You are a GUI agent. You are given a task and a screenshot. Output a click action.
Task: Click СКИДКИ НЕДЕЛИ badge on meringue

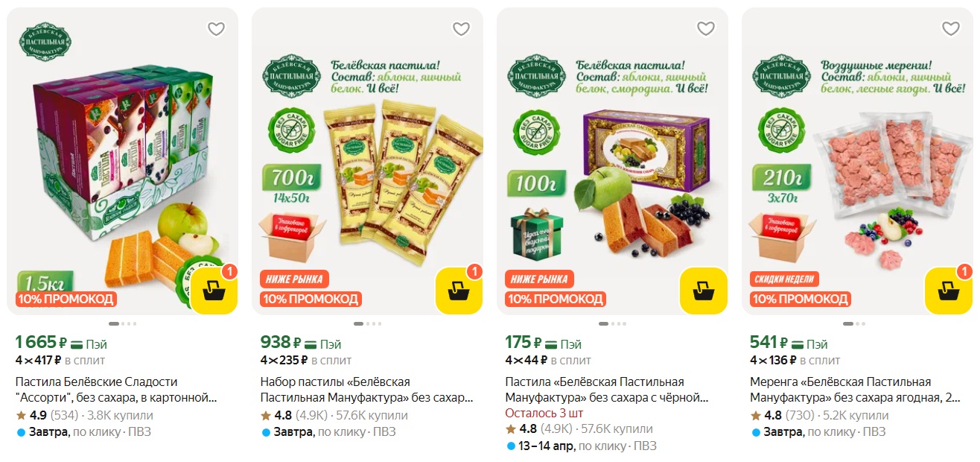coord(786,280)
